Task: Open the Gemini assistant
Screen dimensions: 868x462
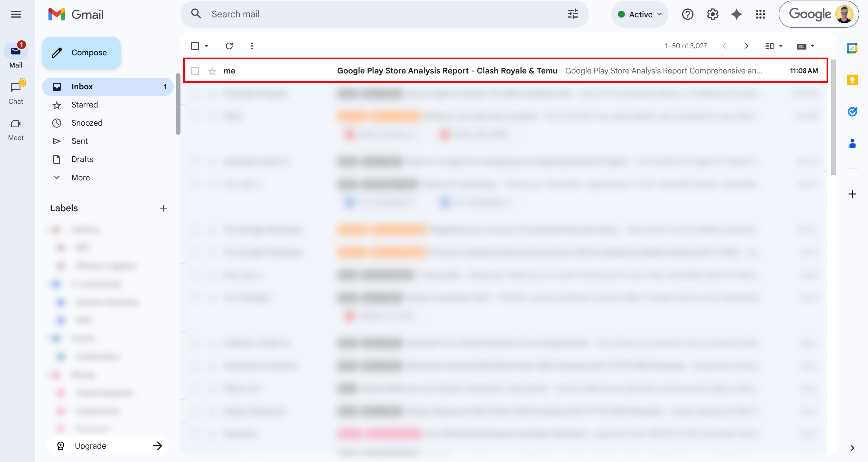Action: (x=736, y=14)
